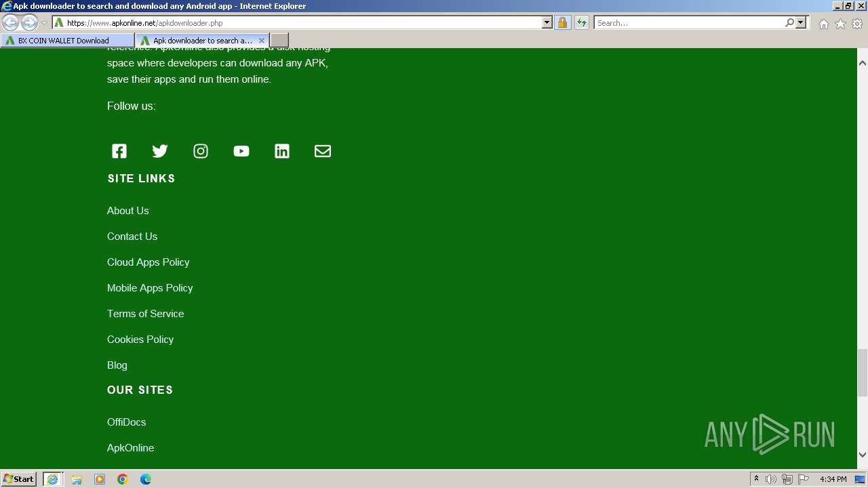Open the YouTube social icon

click(241, 151)
